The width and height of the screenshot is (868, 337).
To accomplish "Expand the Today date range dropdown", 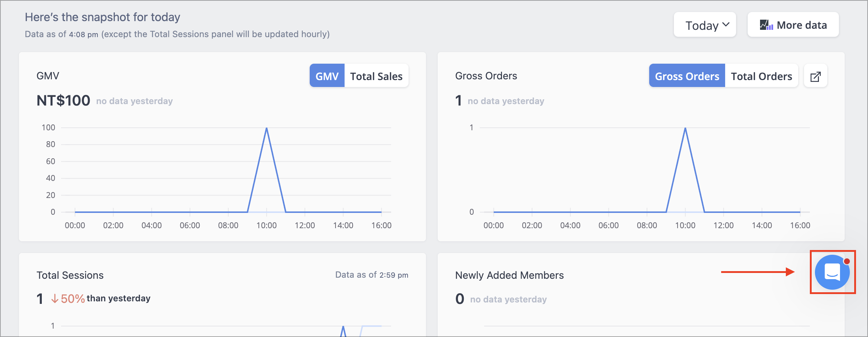I will point(705,25).
